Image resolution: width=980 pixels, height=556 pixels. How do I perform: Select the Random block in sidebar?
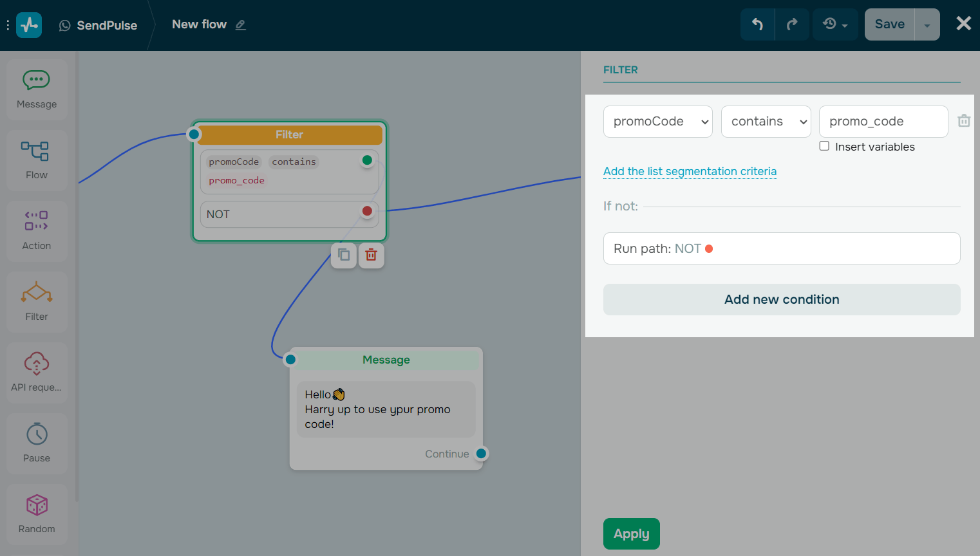(37, 514)
